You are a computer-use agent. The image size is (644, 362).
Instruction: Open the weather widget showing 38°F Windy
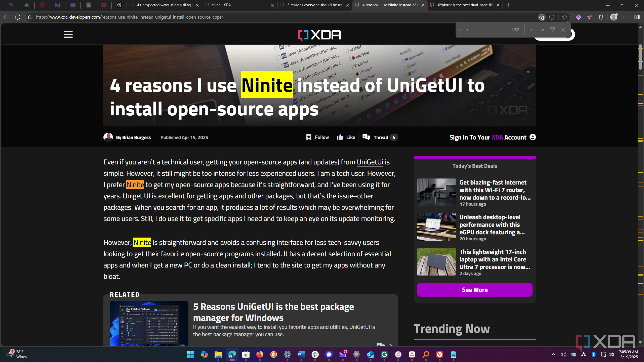17,354
